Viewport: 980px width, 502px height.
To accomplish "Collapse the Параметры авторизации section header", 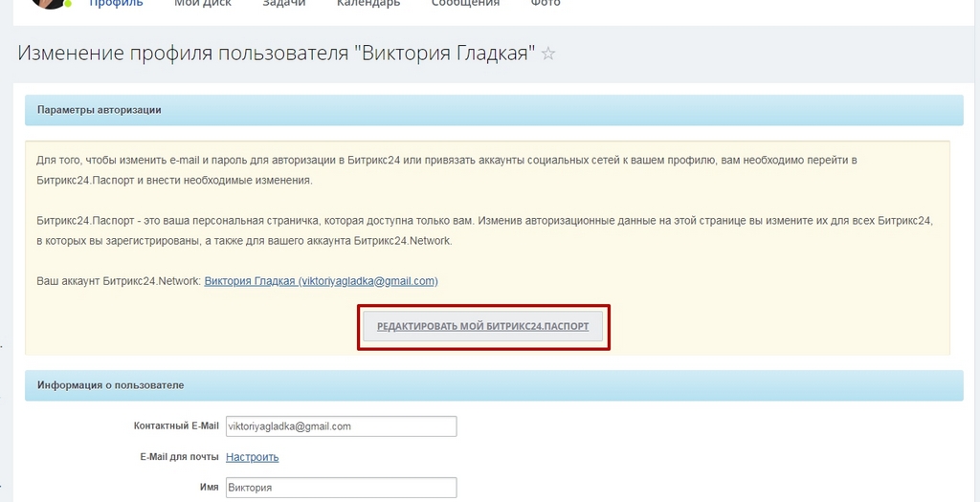I will click(494, 110).
